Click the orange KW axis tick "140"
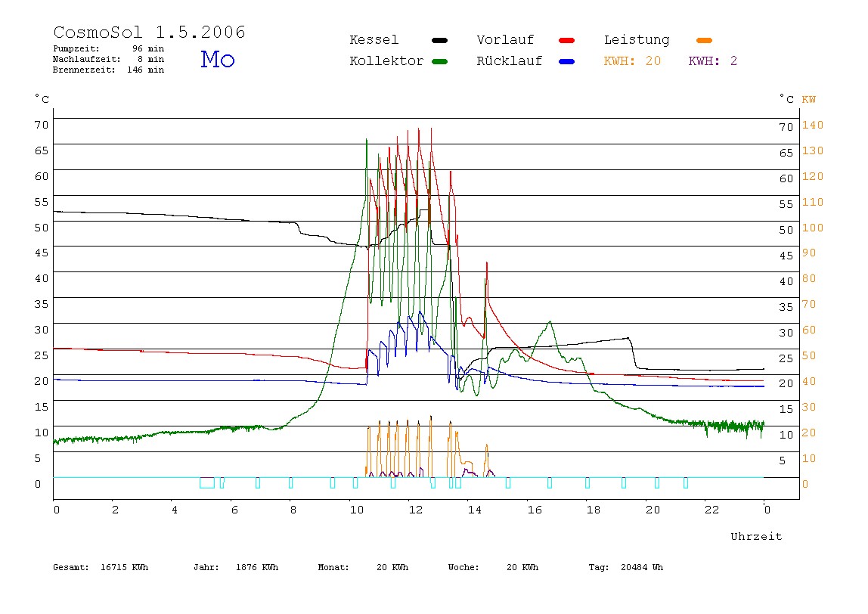 click(813, 125)
